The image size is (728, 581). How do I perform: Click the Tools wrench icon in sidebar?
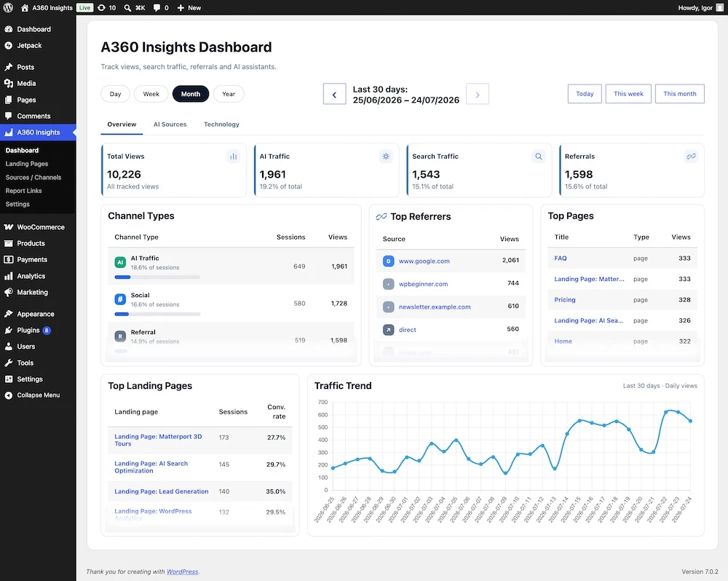click(8, 363)
